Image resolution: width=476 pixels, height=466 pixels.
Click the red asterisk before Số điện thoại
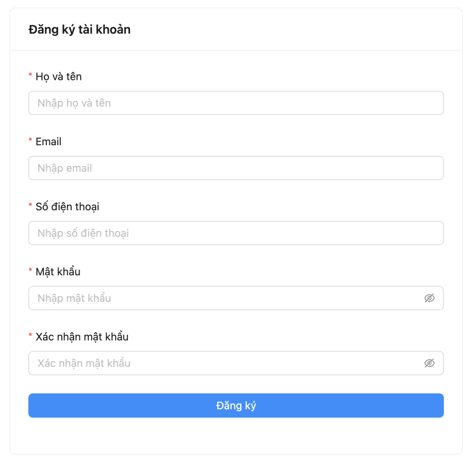pos(30,205)
